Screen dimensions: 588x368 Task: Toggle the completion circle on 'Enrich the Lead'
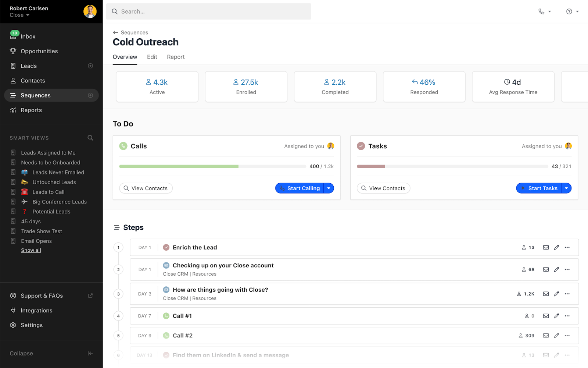point(166,247)
